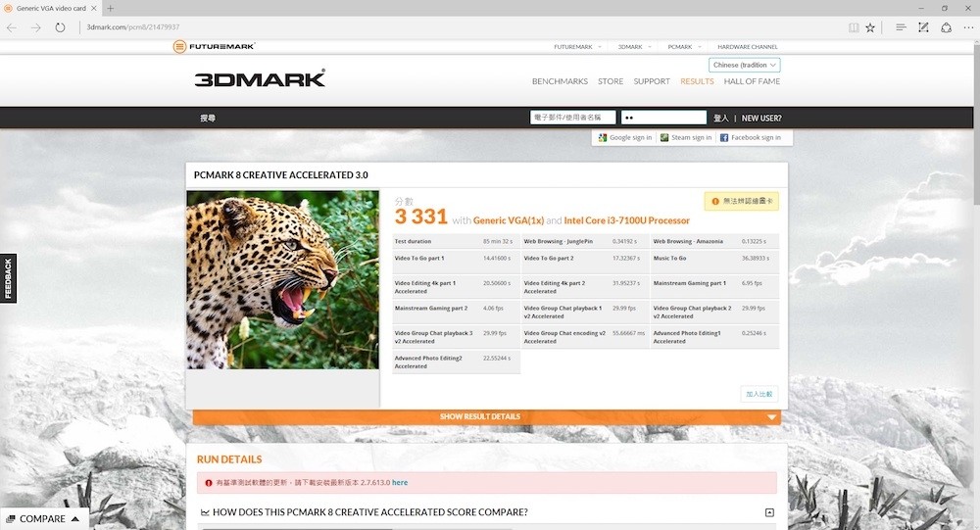Expand the FUTUREMARK top dropdown
The width and height of the screenshot is (980, 530).
[577, 47]
